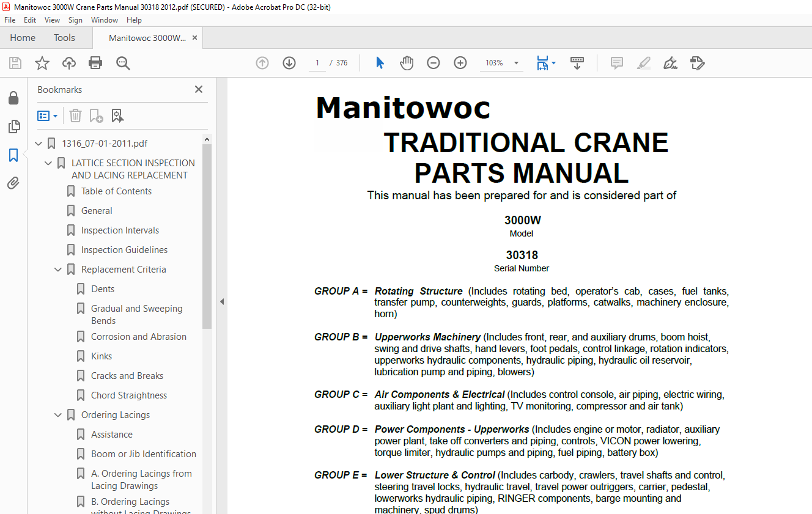Open the Attachments paperclip panel
812x514 pixels.
coord(13,183)
